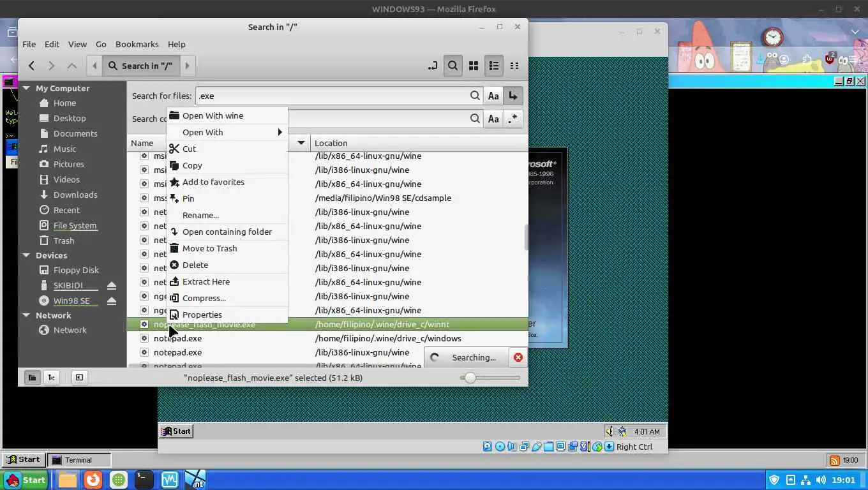Switch to compact view
Image resolution: width=868 pixels, height=490 pixels.
514,66
